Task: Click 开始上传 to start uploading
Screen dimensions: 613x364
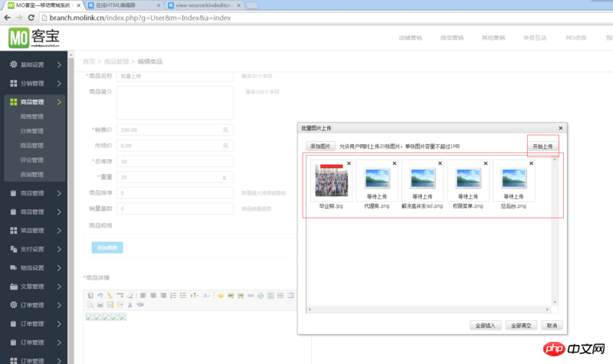Action: (543, 146)
